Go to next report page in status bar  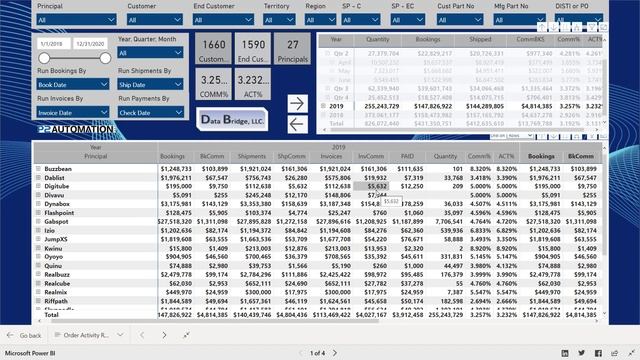335,353
